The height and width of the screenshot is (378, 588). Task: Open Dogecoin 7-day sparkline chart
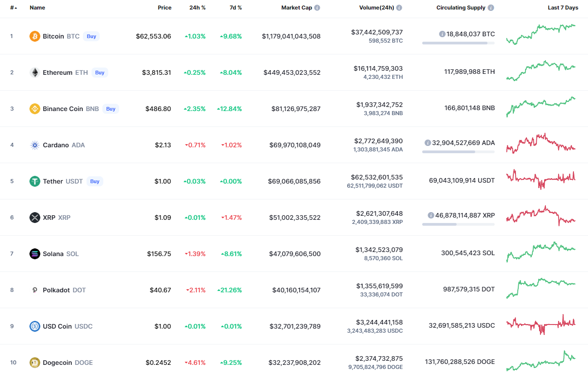(541, 361)
